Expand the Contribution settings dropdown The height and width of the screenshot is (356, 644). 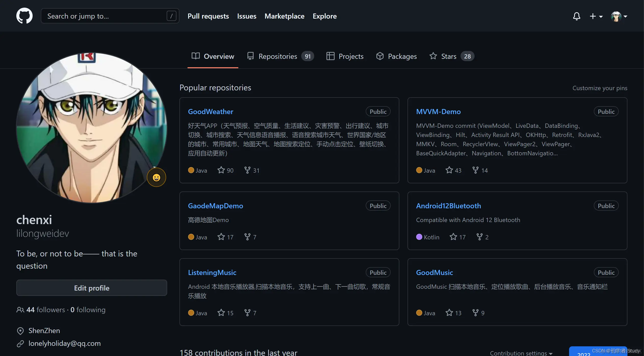521,353
